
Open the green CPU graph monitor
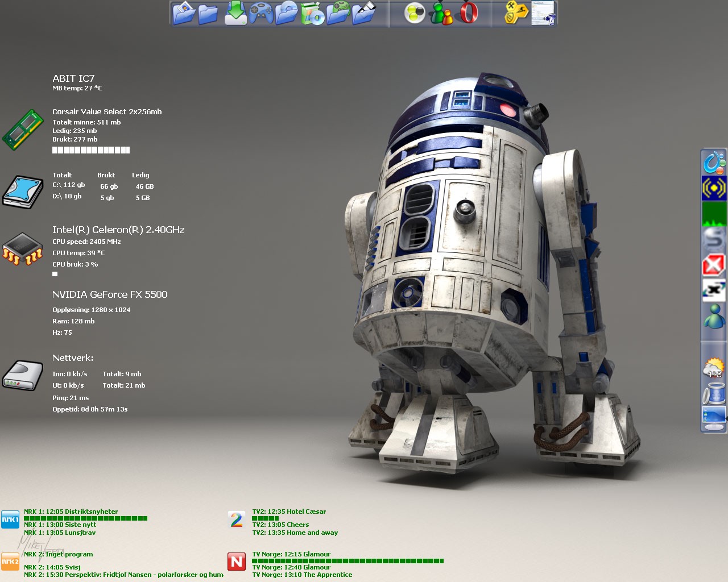pos(714,214)
